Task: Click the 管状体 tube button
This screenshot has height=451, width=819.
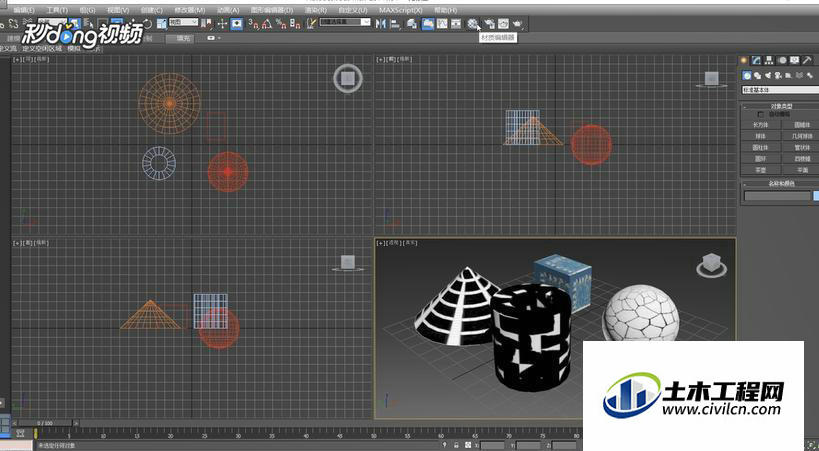Action: click(x=802, y=147)
